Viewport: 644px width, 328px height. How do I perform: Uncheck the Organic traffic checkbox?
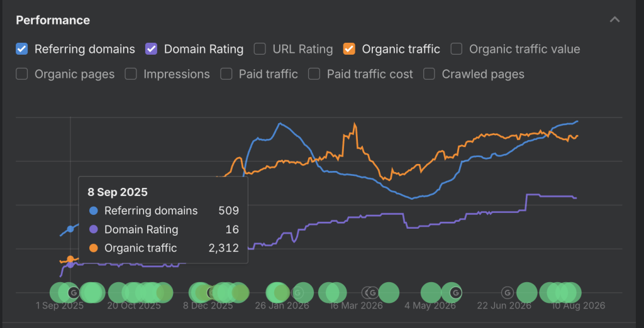349,49
